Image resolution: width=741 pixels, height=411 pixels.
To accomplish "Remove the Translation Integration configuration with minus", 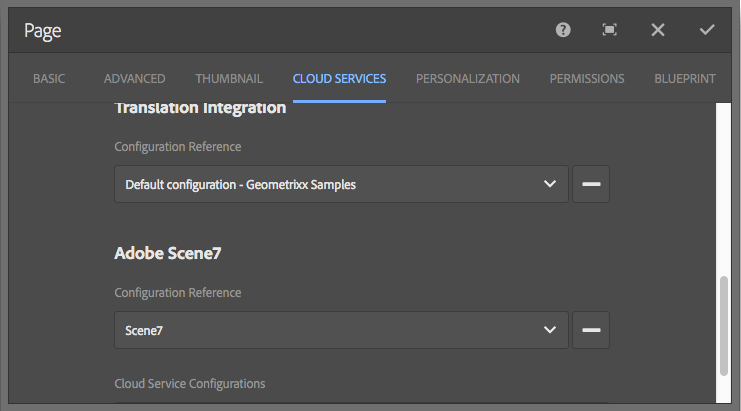I will tap(591, 184).
